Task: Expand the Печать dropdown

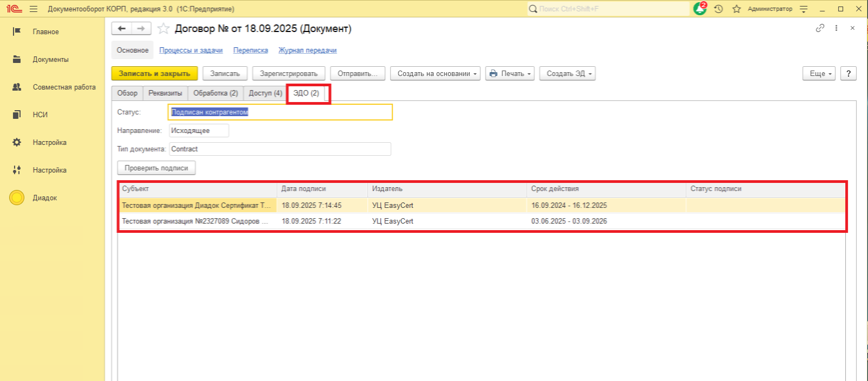Action: [510, 73]
